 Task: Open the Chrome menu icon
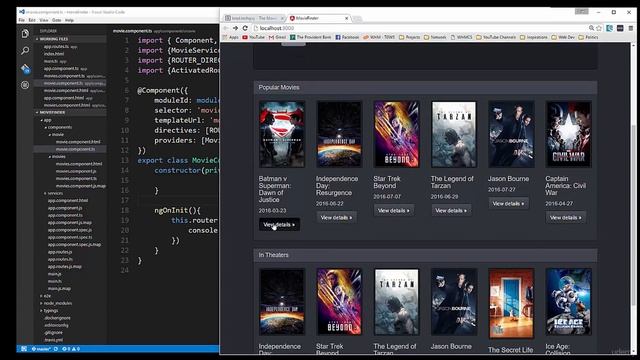(x=631, y=28)
